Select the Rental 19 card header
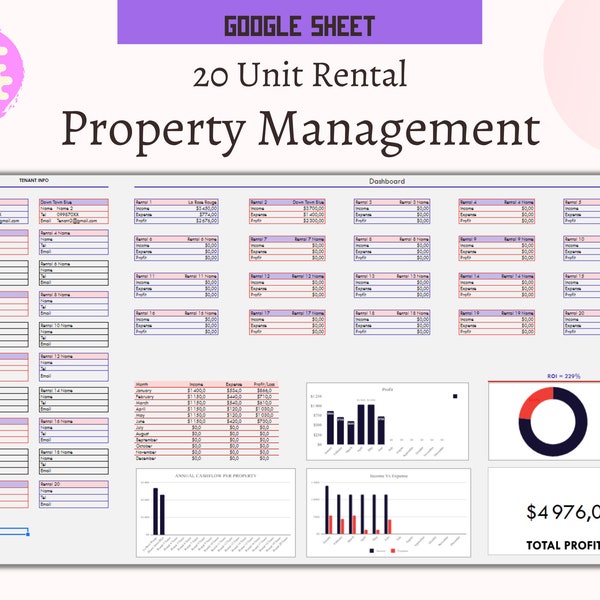This screenshot has height=600, width=600. click(x=497, y=313)
